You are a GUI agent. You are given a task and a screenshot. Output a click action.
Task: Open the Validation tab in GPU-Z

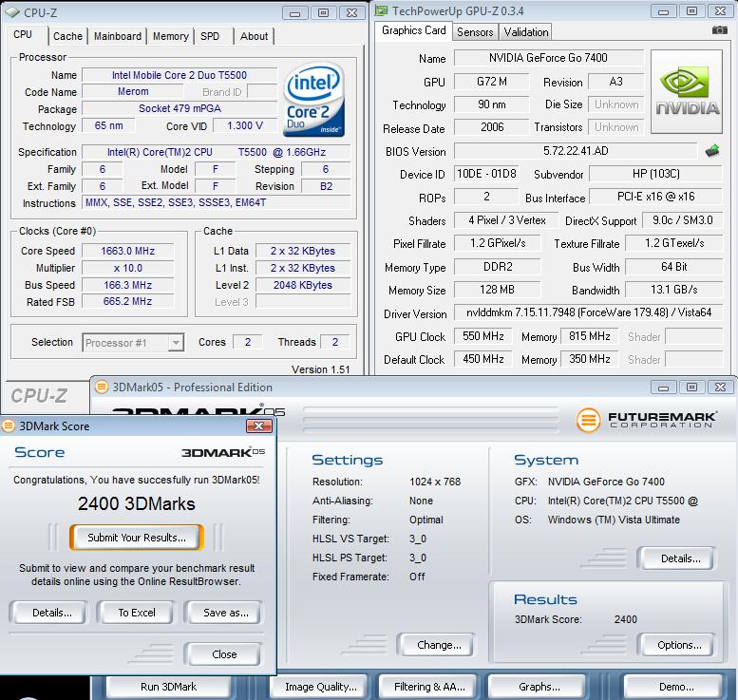coord(526,32)
